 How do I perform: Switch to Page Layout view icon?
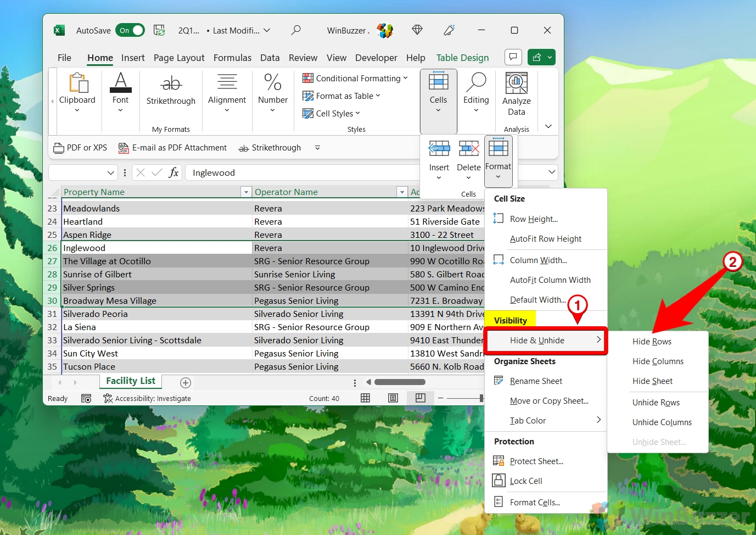pos(393,398)
